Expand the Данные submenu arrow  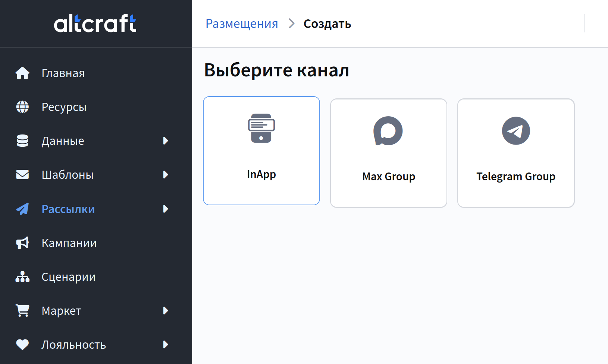(x=166, y=141)
